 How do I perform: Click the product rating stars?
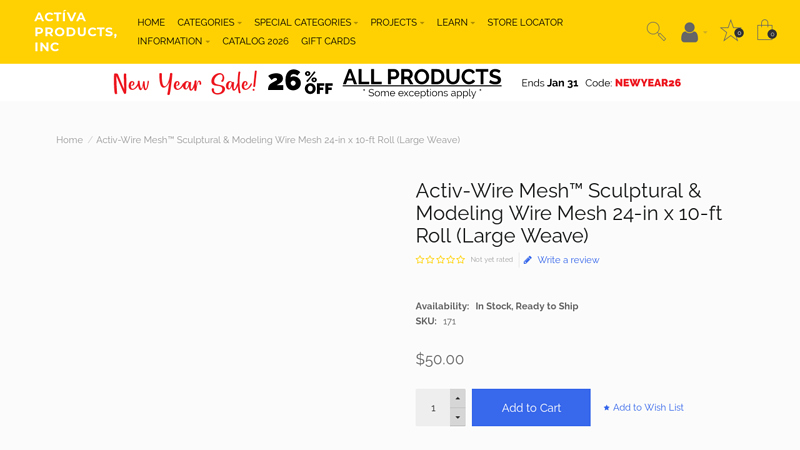pos(440,260)
